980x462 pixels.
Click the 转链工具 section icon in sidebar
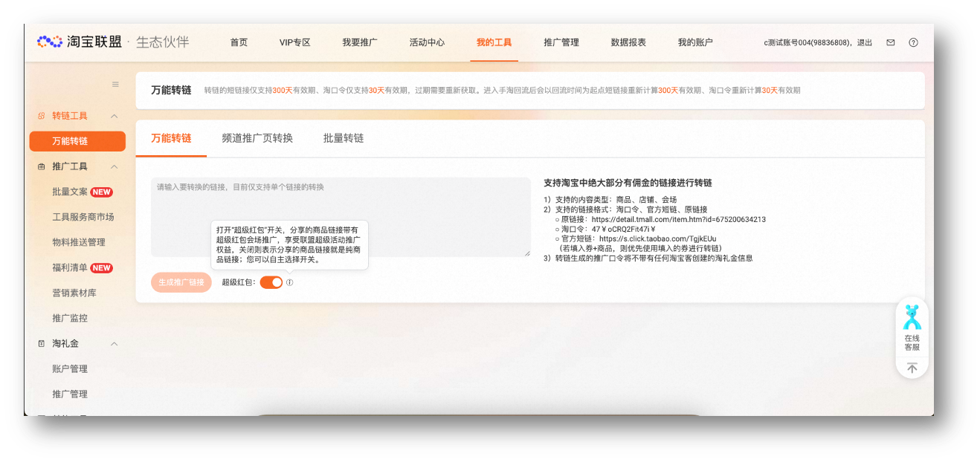42,116
